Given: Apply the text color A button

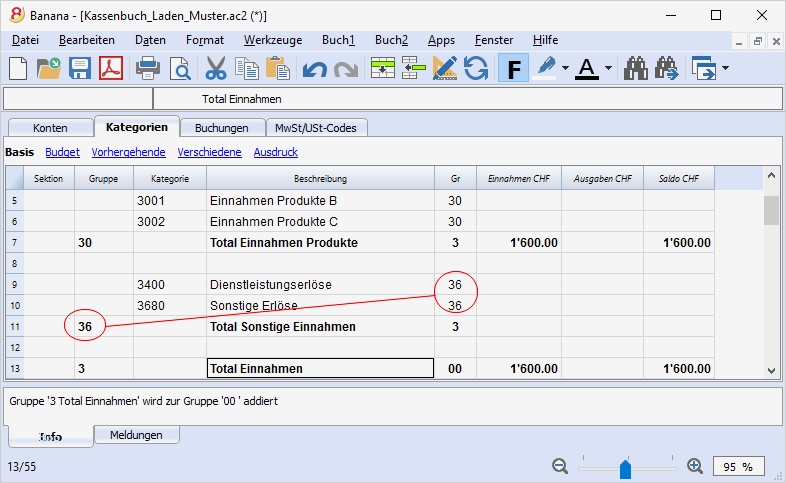Looking at the screenshot, I should [x=587, y=68].
